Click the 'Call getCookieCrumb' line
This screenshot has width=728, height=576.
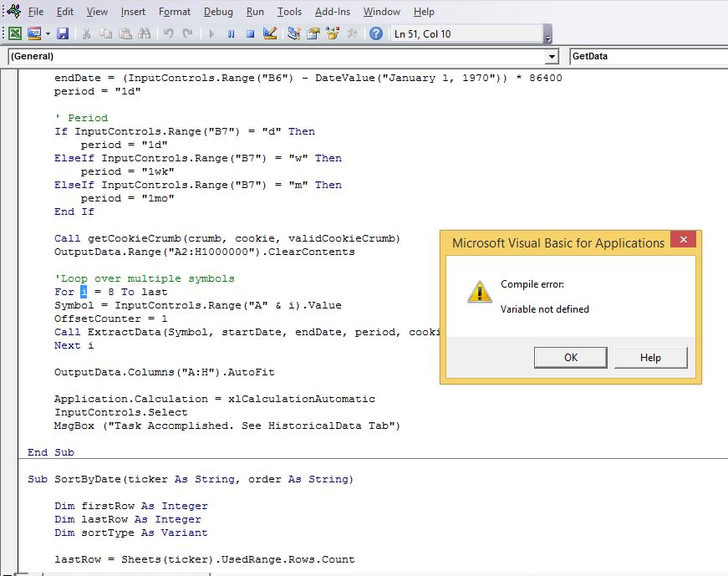(227, 238)
